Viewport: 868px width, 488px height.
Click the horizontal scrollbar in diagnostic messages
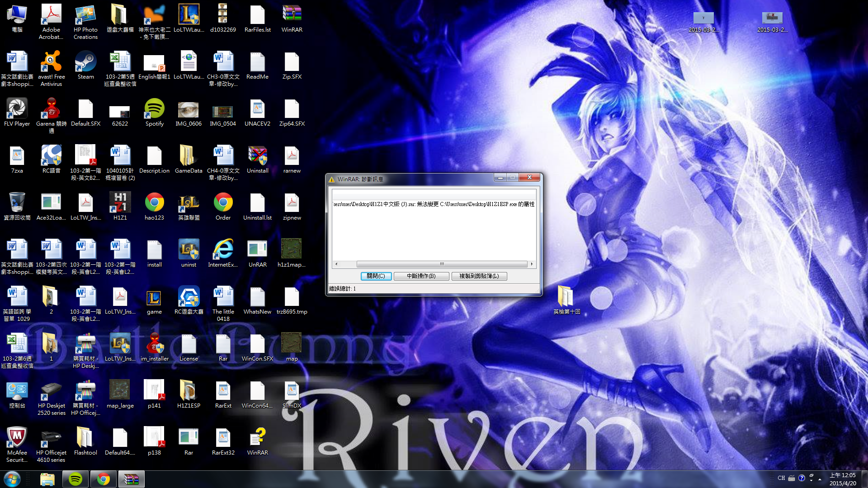point(441,264)
